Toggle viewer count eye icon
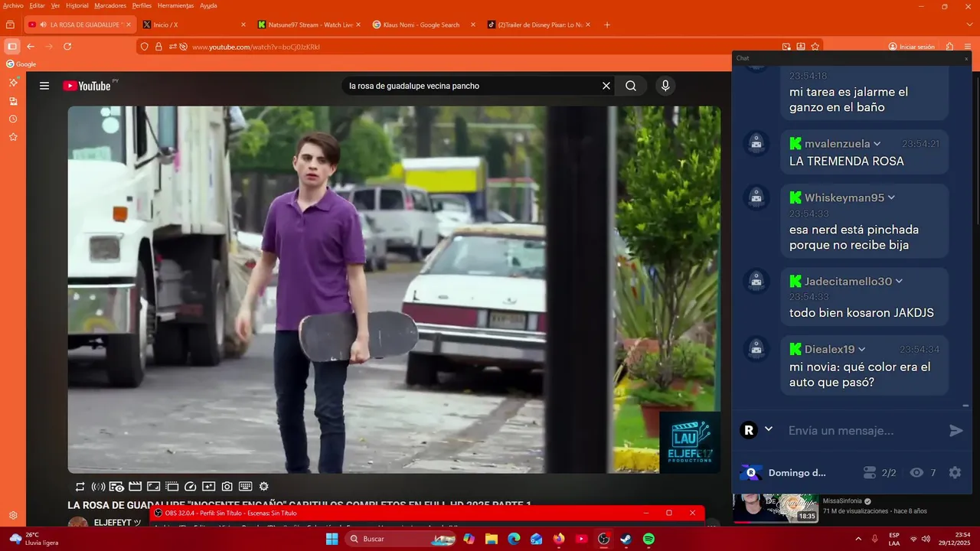The width and height of the screenshot is (980, 551). 916,472
